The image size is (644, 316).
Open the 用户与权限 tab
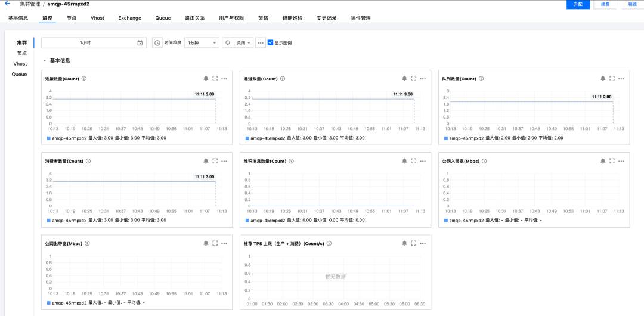[x=231, y=18]
